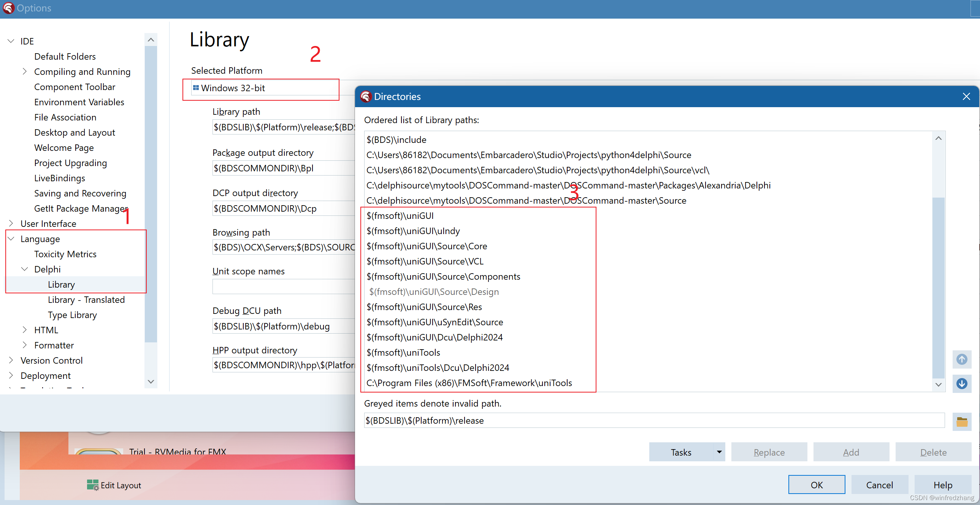
Task: Open Component Toolbar options
Action: pos(75,87)
